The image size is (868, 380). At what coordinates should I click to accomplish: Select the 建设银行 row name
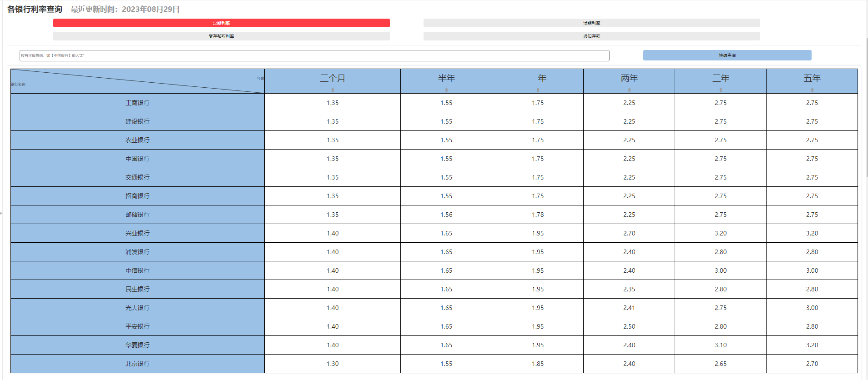point(137,121)
